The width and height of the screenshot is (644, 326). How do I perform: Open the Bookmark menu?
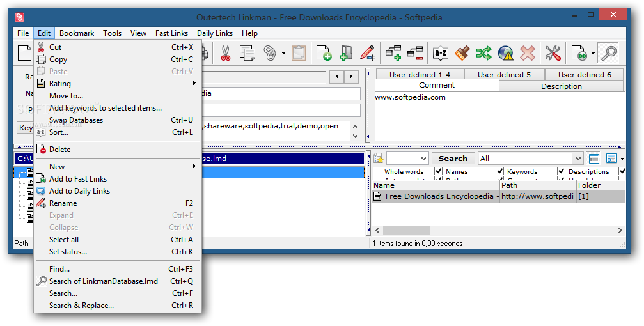coord(77,33)
